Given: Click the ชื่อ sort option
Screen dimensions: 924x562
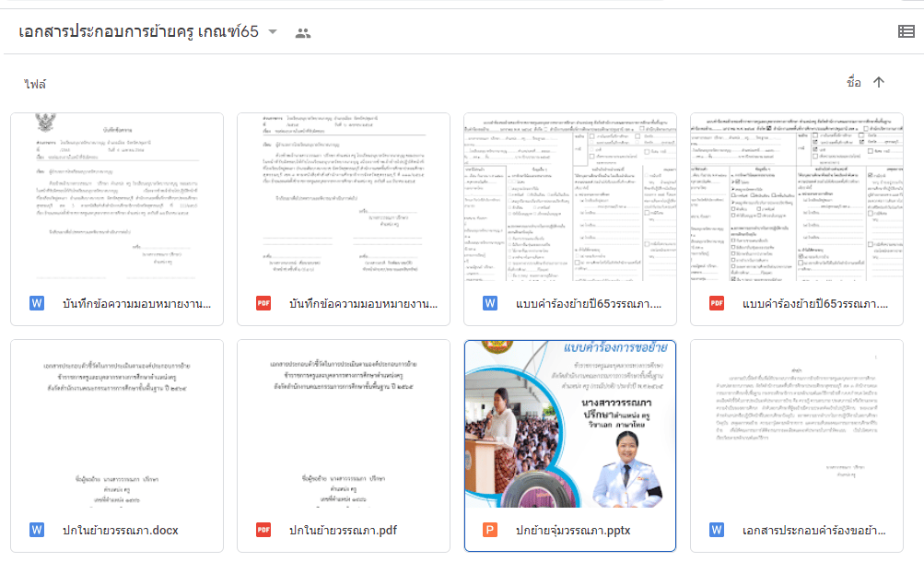Looking at the screenshot, I should (x=853, y=83).
